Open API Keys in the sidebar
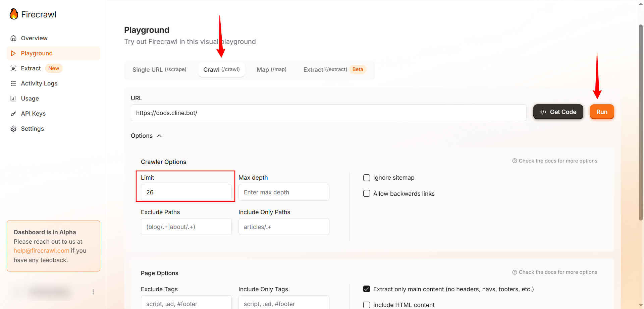Viewport: 644px width, 309px height. pos(53,114)
